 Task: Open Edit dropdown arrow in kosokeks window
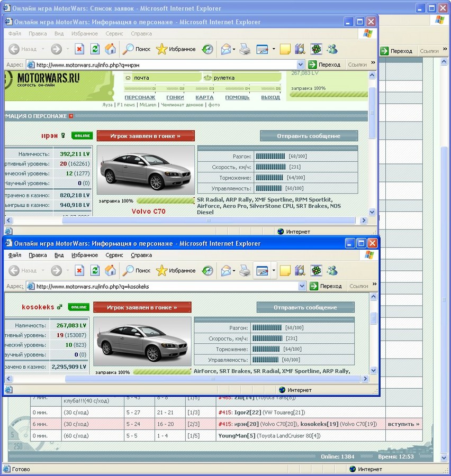click(274, 270)
